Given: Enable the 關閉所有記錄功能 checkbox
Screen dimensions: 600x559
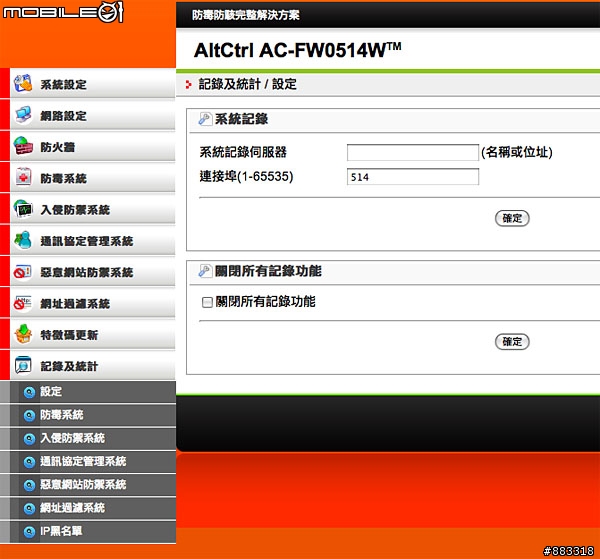Looking at the screenshot, I should coord(207,303).
